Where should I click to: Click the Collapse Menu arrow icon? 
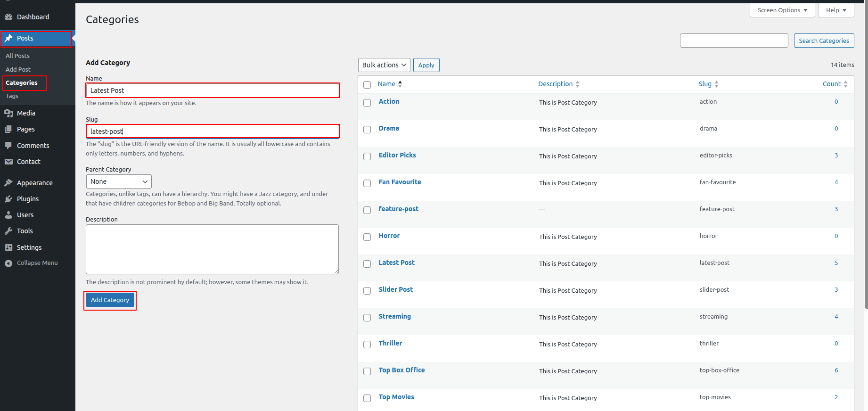[8, 263]
